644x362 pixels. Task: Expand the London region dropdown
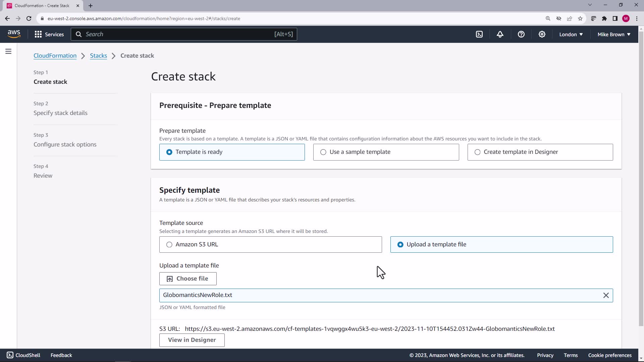click(x=571, y=34)
